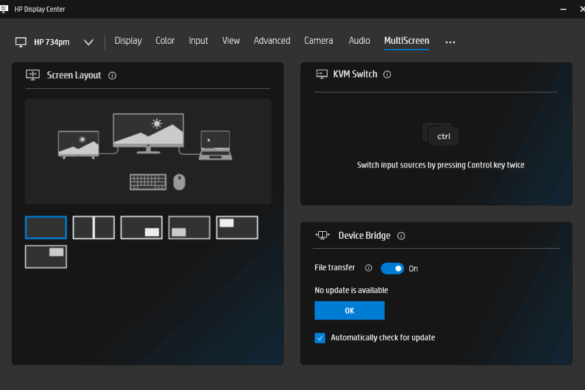Select the side-by-side split layout thumbnail
The image size is (585, 390).
[x=94, y=227]
